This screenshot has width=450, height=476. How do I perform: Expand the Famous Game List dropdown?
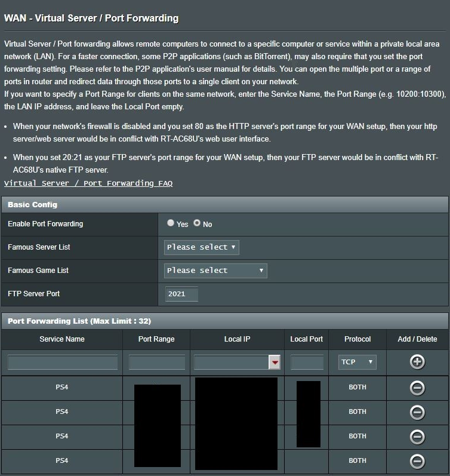pyautogui.click(x=215, y=271)
